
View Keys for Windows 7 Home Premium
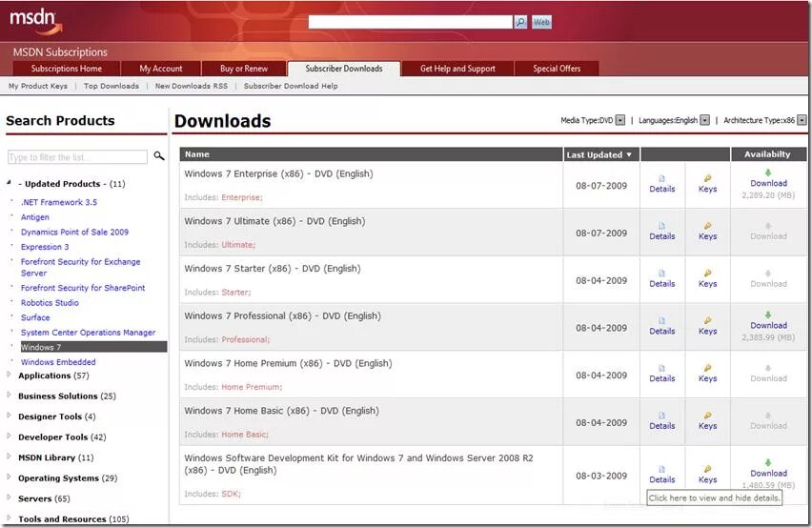point(707,374)
